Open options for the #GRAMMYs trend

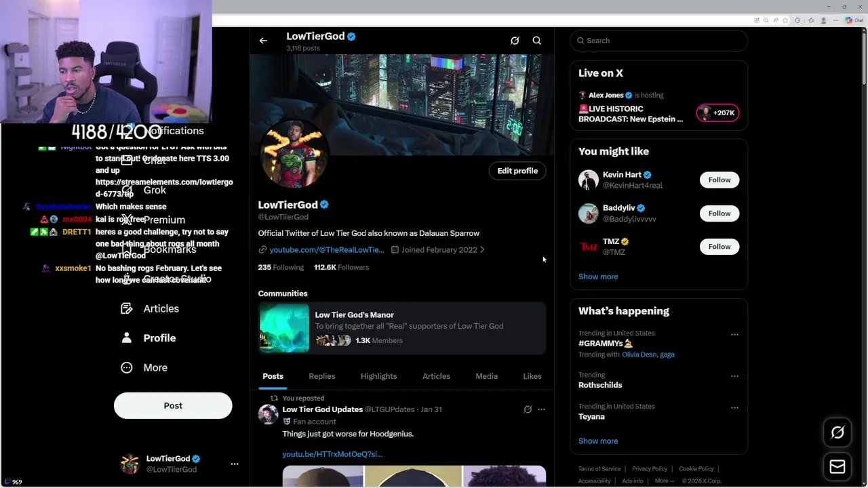(734, 335)
